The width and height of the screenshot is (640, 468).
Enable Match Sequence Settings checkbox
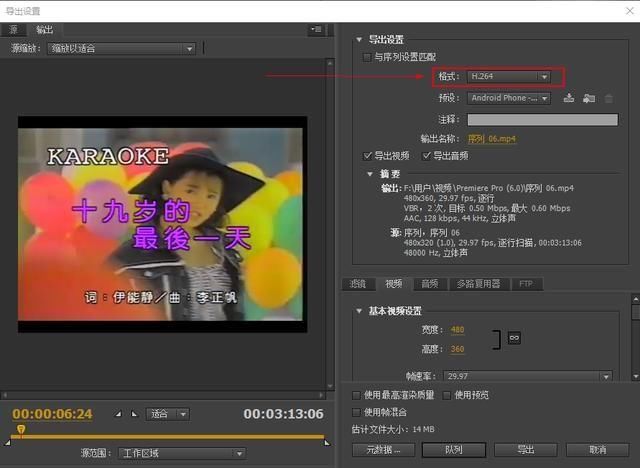tap(367, 57)
